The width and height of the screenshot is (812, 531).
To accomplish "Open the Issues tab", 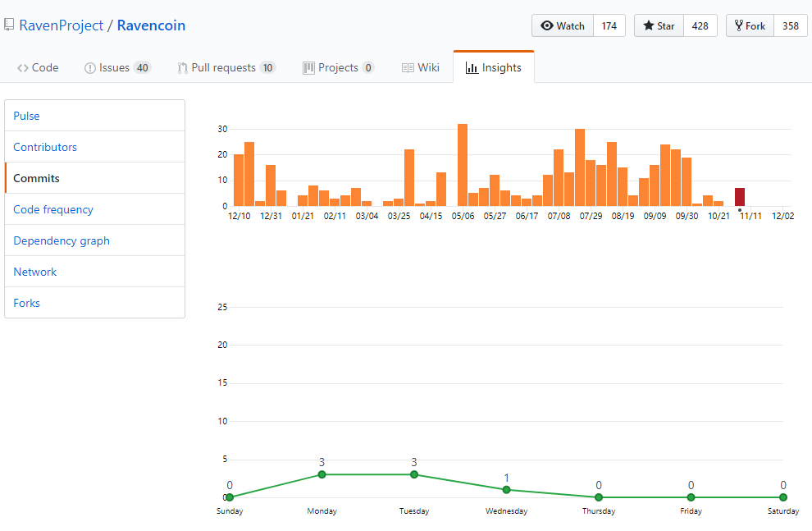I will (117, 68).
